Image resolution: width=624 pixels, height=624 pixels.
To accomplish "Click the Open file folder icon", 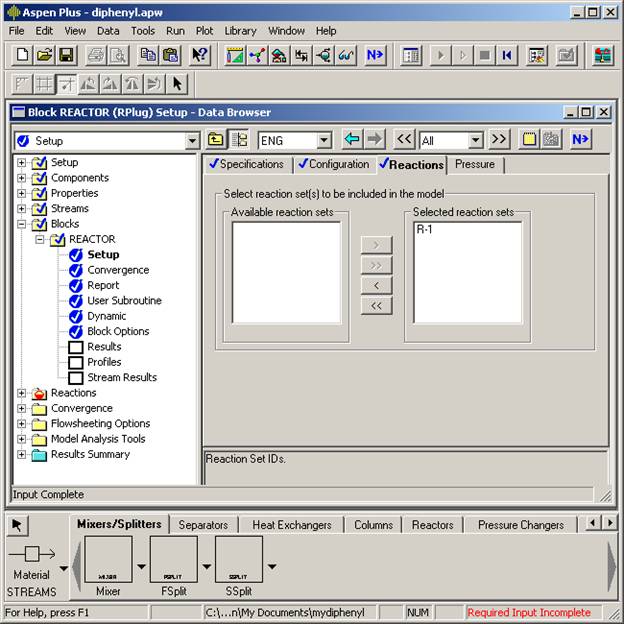I will click(44, 55).
